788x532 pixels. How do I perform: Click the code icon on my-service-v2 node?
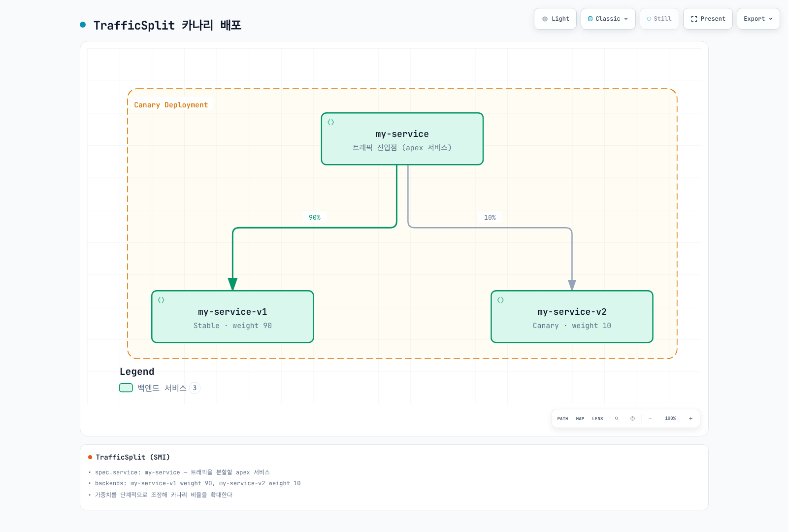(500, 300)
